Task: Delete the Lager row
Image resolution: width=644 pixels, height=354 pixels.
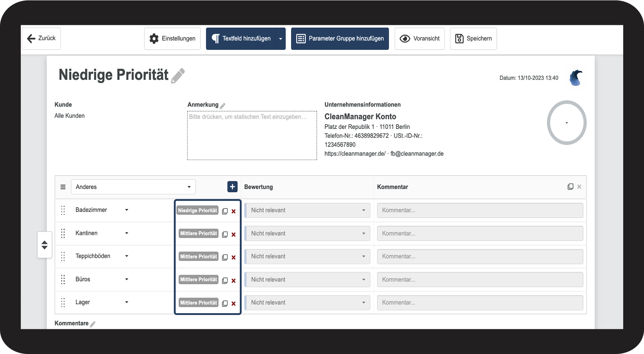Action: coord(234,304)
